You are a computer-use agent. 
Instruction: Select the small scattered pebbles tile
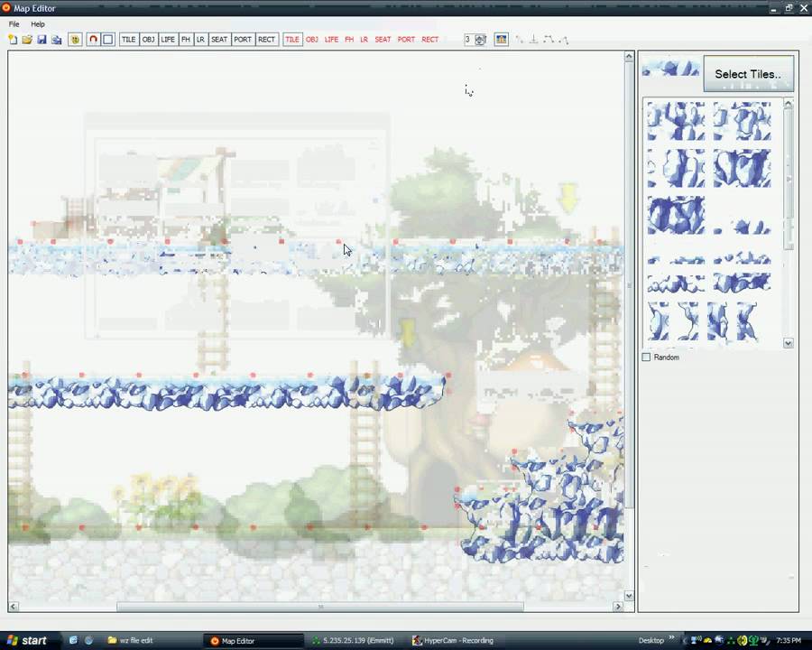tap(742, 227)
